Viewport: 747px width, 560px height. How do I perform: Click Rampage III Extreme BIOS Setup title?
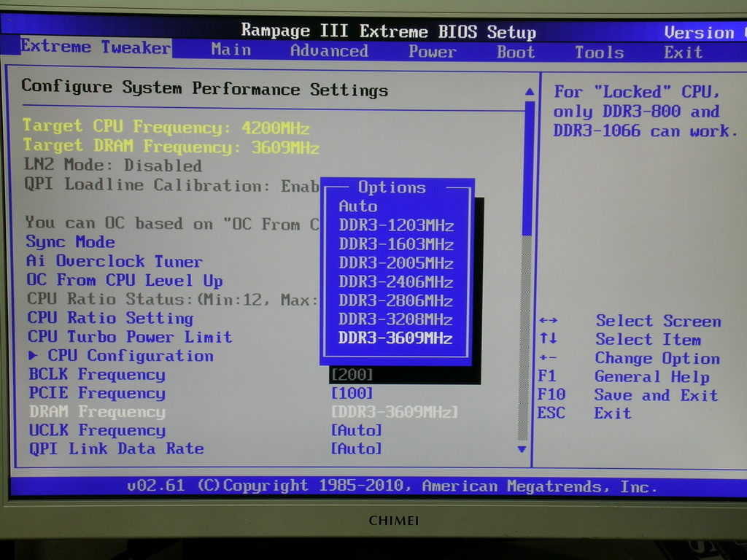click(389, 31)
